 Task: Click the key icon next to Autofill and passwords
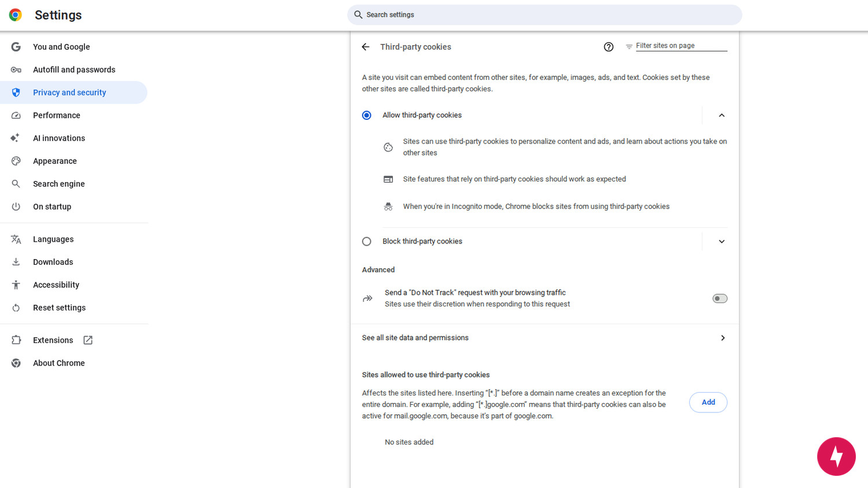click(x=16, y=69)
